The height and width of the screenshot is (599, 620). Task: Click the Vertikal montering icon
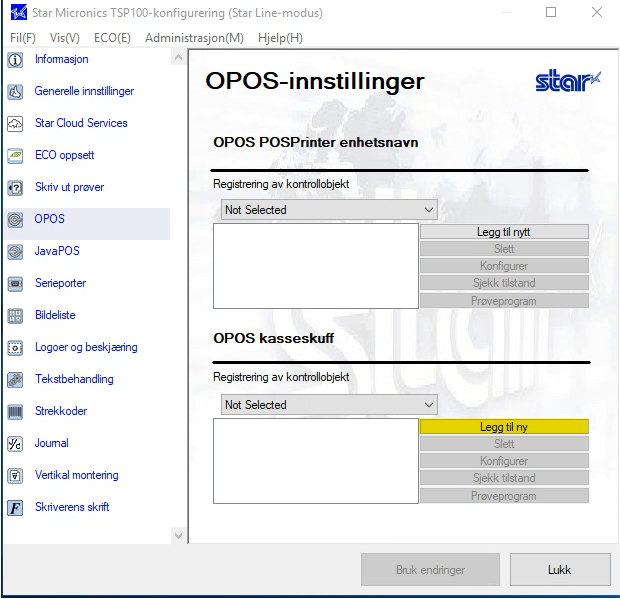tap(15, 476)
